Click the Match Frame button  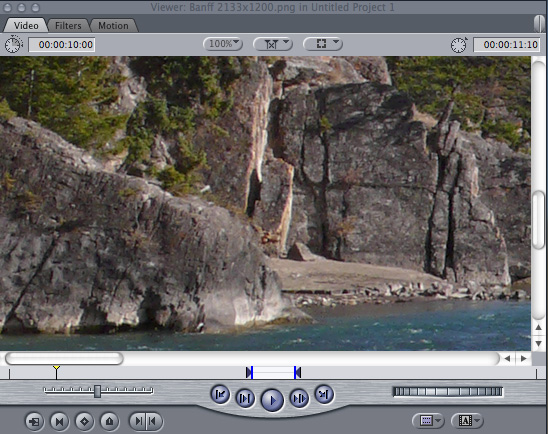coord(35,421)
